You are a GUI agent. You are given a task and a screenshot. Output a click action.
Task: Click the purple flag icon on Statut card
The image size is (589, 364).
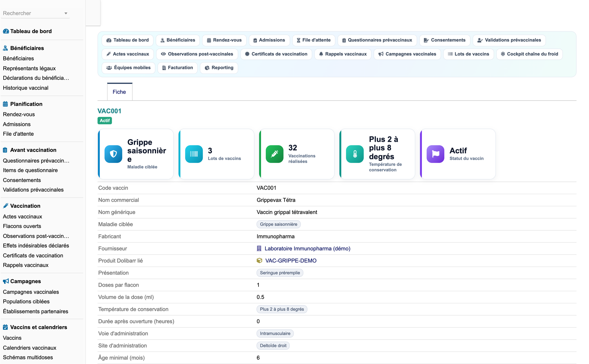(435, 154)
